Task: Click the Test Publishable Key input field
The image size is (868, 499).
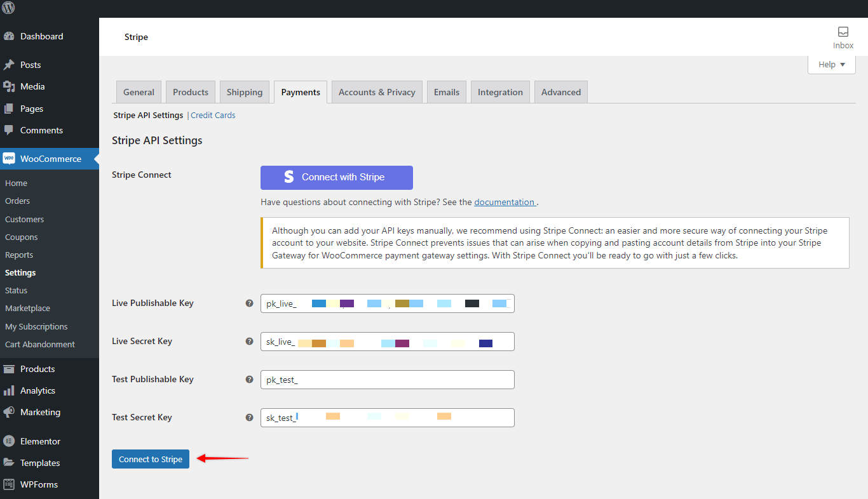Action: pyautogui.click(x=388, y=380)
